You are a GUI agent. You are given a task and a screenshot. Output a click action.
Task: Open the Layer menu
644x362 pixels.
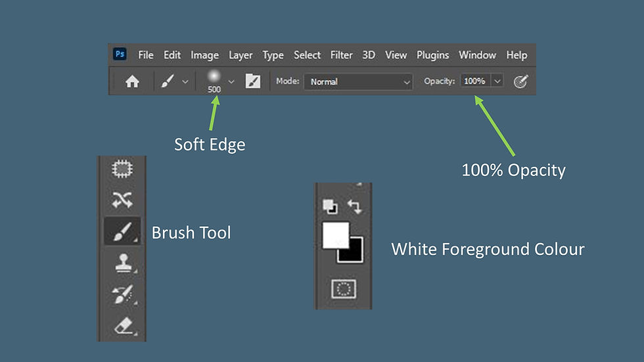tap(241, 55)
